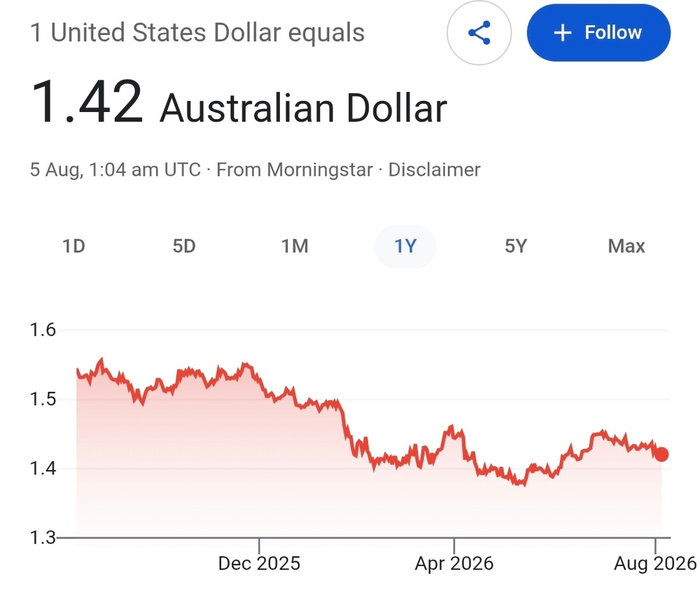Click the Aug 2026 axis label
The image size is (700, 599).
pos(655,563)
